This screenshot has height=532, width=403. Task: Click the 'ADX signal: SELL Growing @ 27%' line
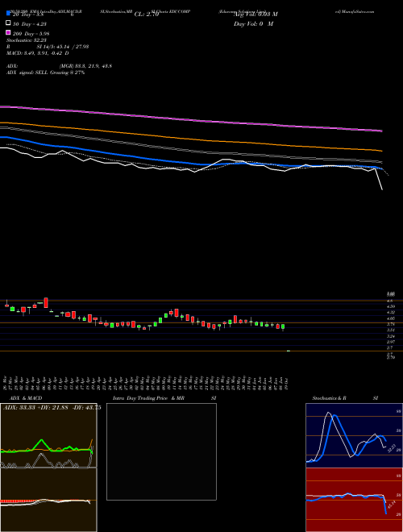tap(45, 73)
